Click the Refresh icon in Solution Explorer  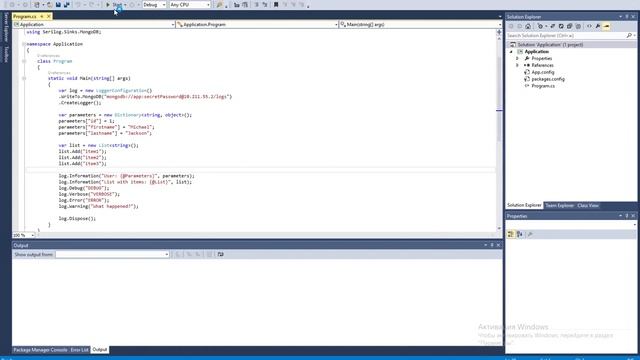pyautogui.click(x=561, y=26)
